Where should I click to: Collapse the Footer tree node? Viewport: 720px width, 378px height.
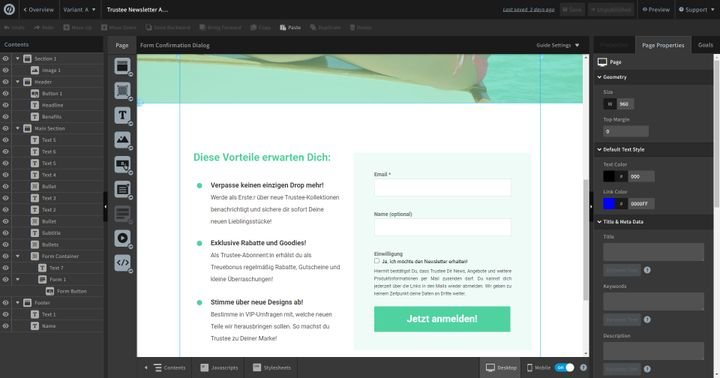coord(17,303)
